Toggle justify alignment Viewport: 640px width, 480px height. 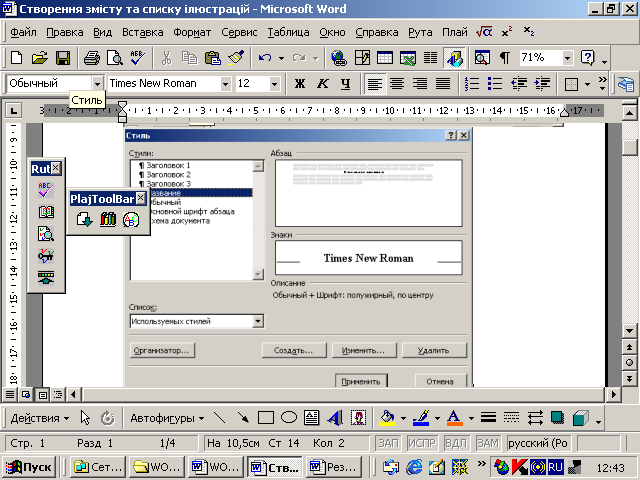[x=443, y=84]
